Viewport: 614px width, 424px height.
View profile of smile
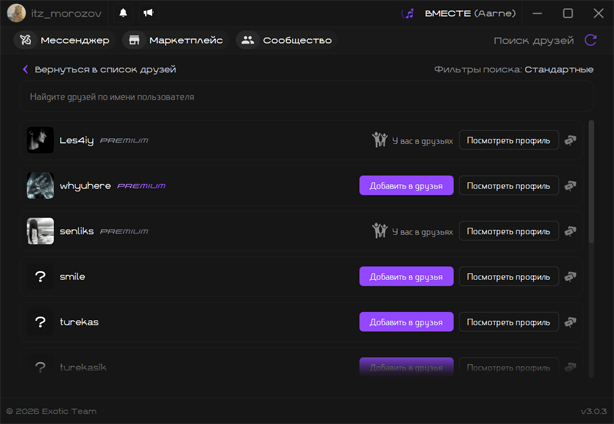(508, 276)
